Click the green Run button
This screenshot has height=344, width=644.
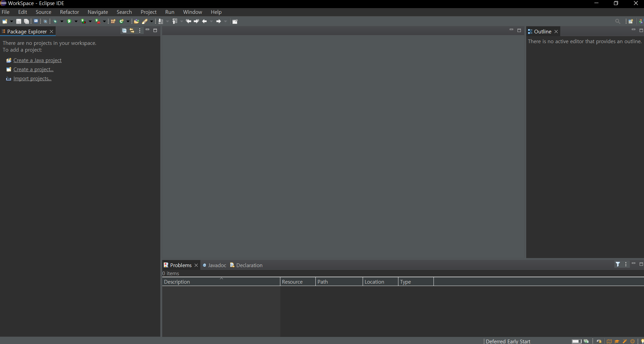pos(69,21)
